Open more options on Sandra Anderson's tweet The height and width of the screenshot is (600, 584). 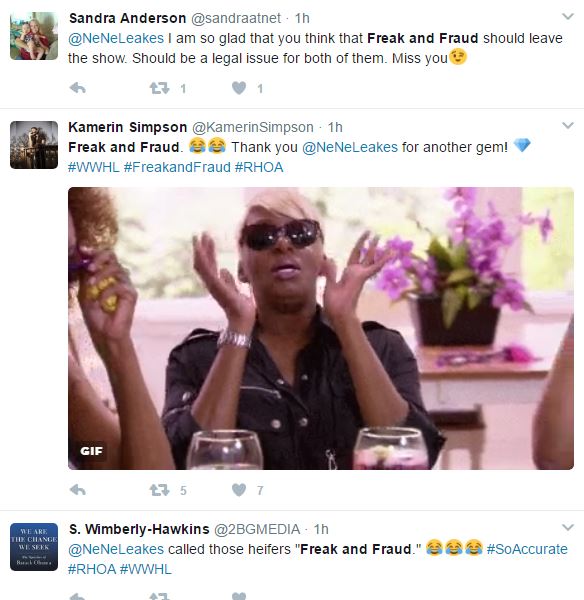coord(568,16)
